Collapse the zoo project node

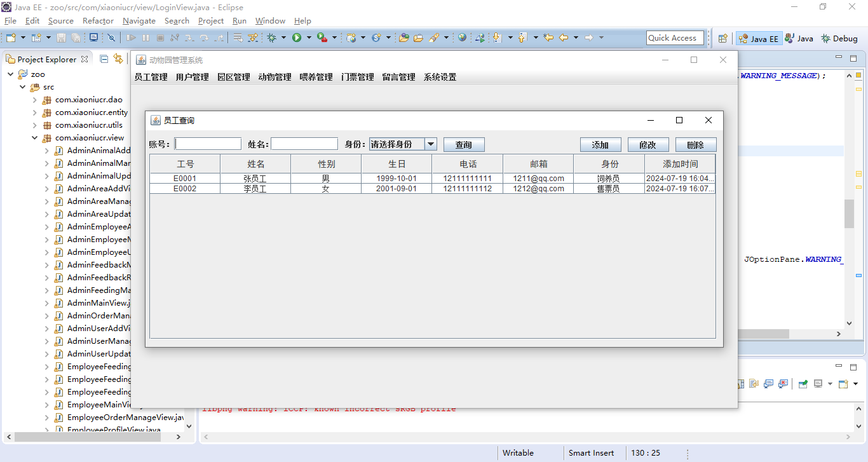pos(11,74)
